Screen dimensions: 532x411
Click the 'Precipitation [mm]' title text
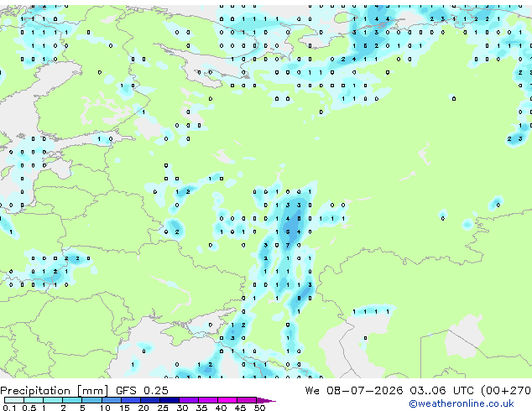coord(55,391)
